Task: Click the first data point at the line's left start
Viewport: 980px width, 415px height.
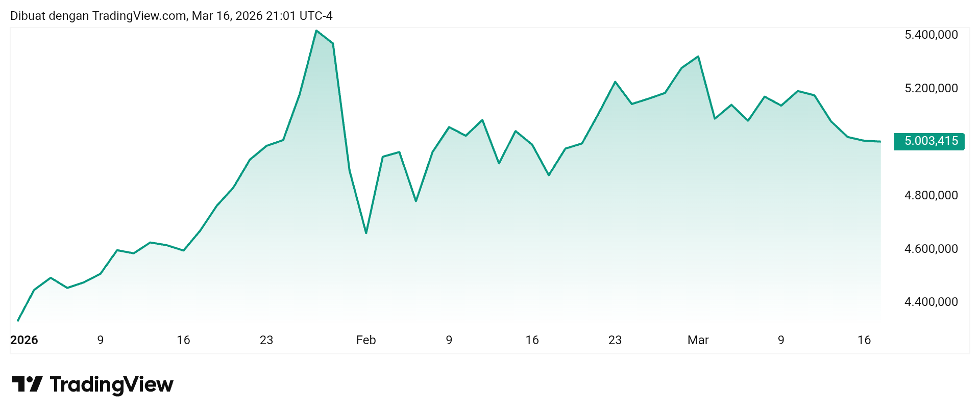Action: [18, 321]
